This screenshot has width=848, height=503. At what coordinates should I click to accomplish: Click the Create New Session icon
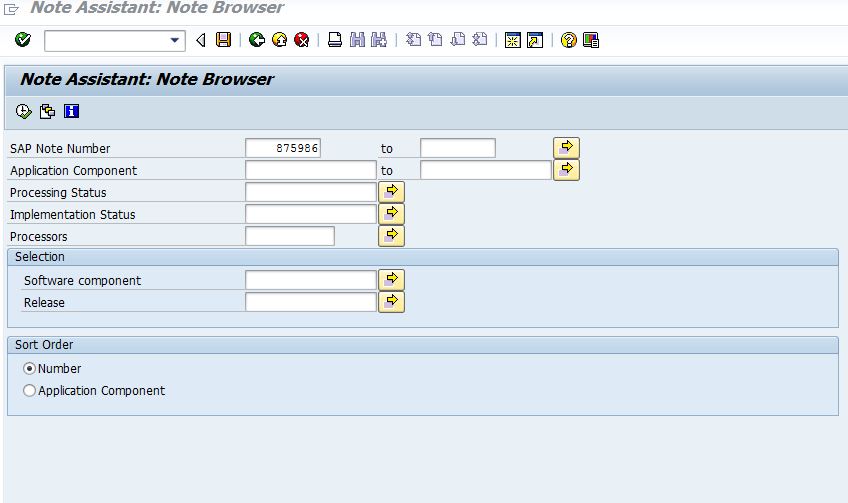click(x=513, y=40)
